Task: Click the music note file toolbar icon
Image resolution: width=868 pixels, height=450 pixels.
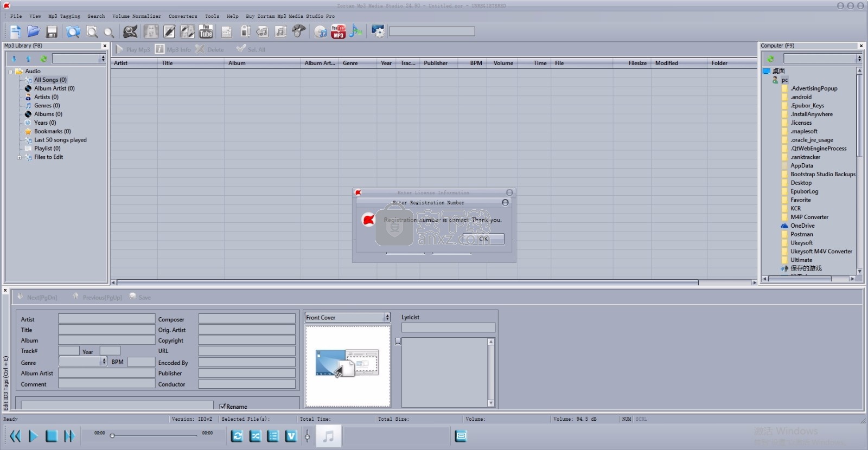Action: [x=280, y=31]
